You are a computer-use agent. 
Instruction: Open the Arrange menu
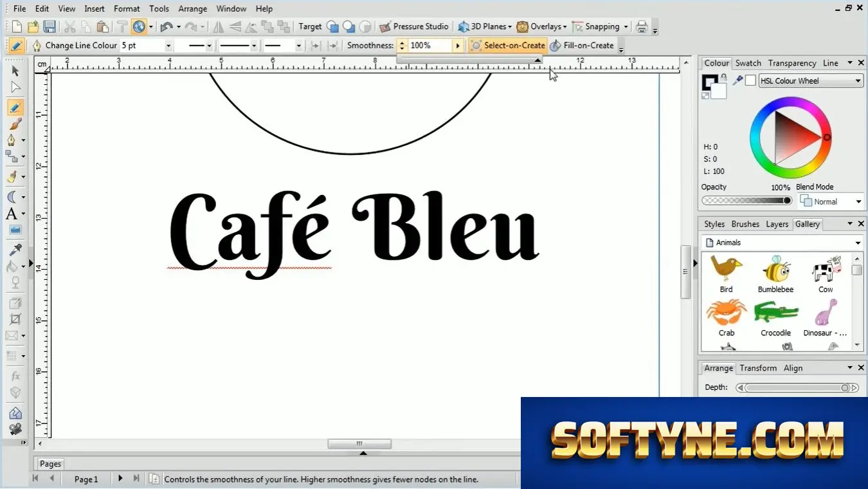pos(193,8)
